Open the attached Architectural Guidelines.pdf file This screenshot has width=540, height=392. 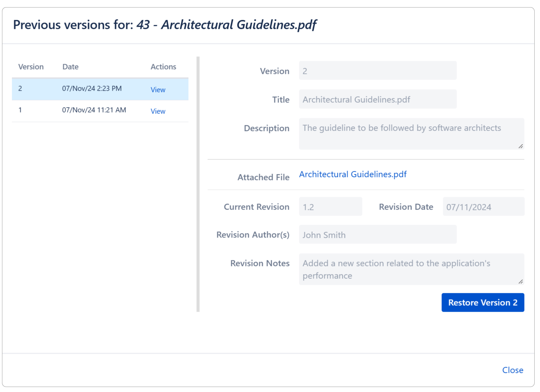pyautogui.click(x=353, y=174)
